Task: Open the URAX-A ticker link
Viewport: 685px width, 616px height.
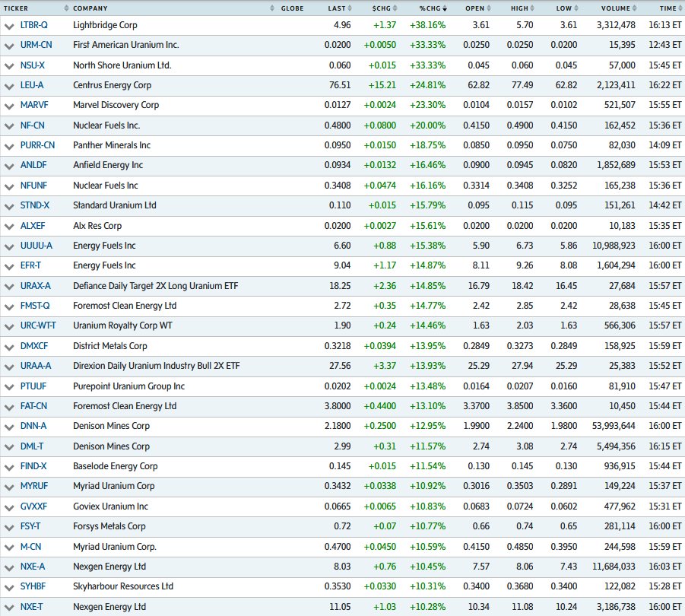Action: tap(36, 286)
